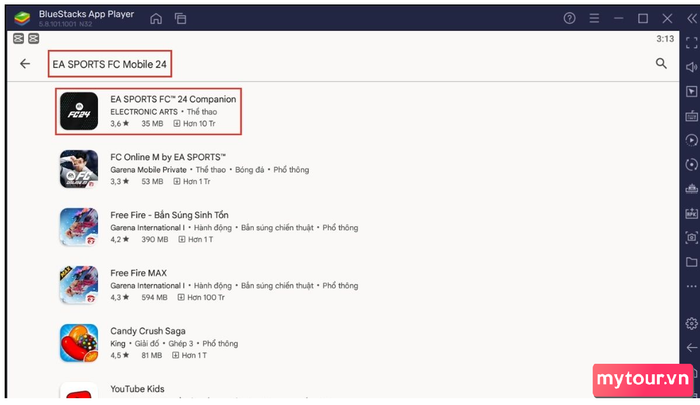Click the 3:13 clock in status bar
This screenshot has height=405, width=700.
coord(665,39)
